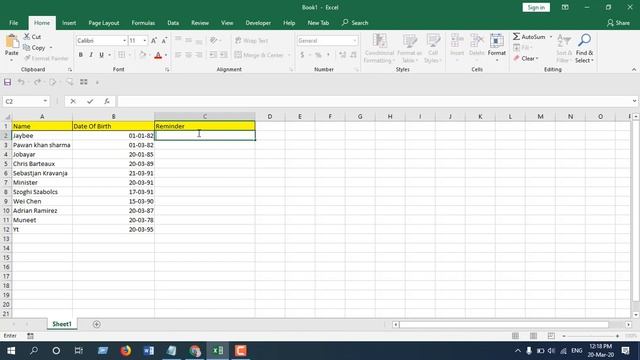Confirm the entry with the checkmark icon

point(90,101)
